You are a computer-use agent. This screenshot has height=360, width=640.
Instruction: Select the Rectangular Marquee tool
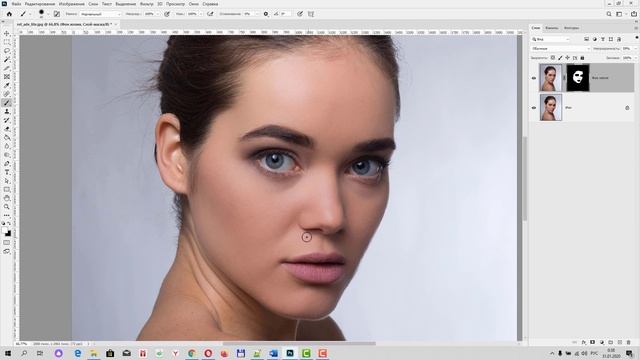[7, 42]
